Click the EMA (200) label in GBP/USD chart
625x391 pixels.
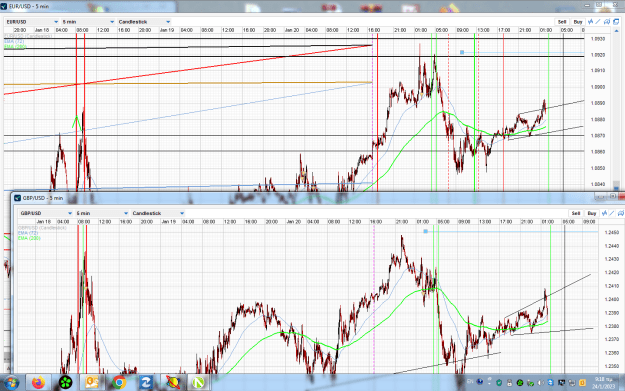pos(29,238)
